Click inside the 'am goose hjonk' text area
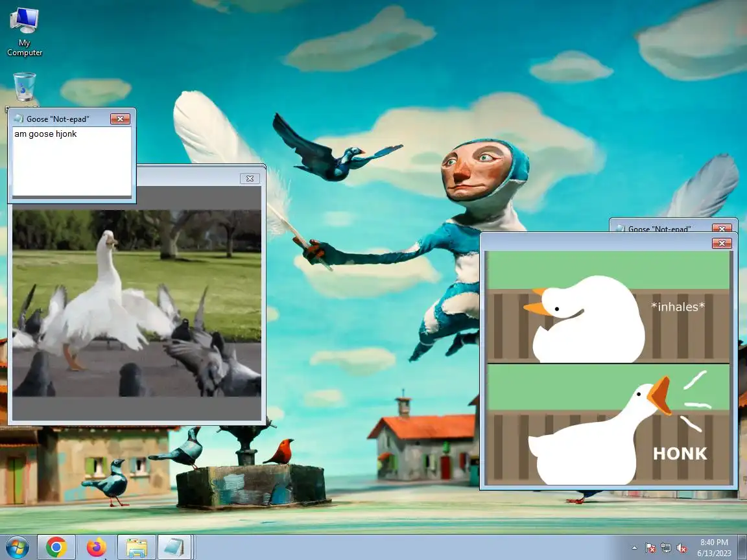Viewport: 747px width, 560px height. click(x=71, y=161)
